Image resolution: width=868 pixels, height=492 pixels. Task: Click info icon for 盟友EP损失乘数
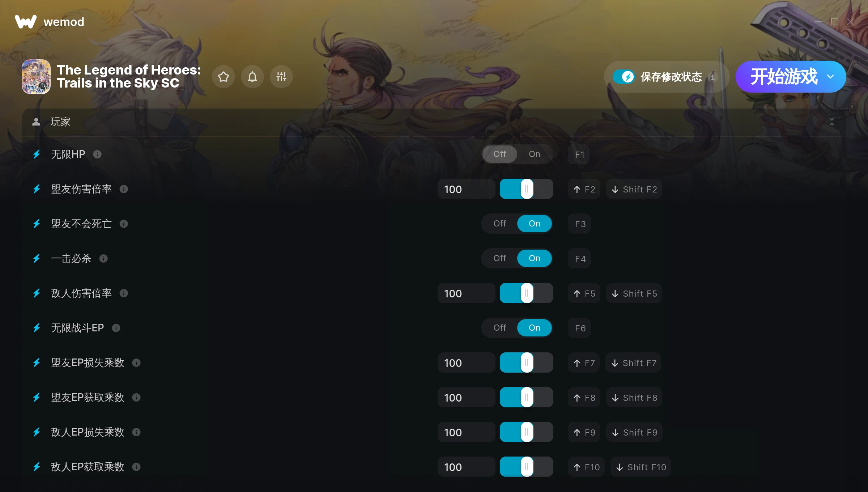136,363
